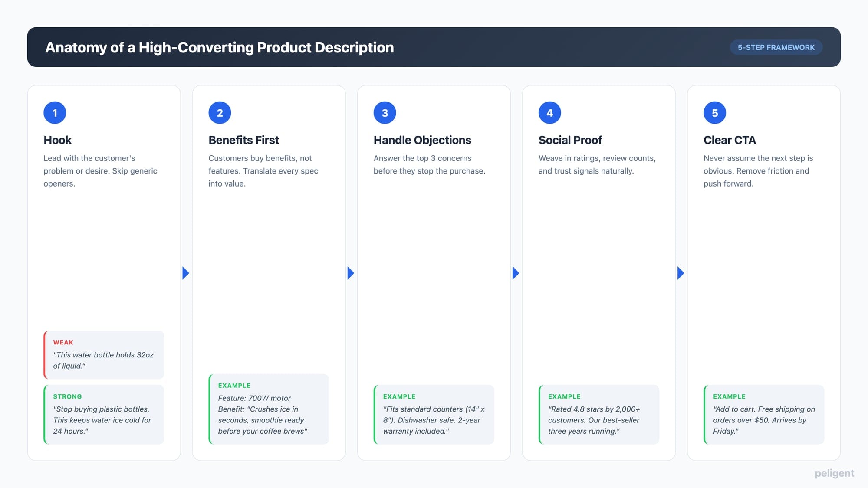The image size is (868, 488).
Task: Click the 'Lead with the customer's problem' description
Action: click(x=100, y=171)
